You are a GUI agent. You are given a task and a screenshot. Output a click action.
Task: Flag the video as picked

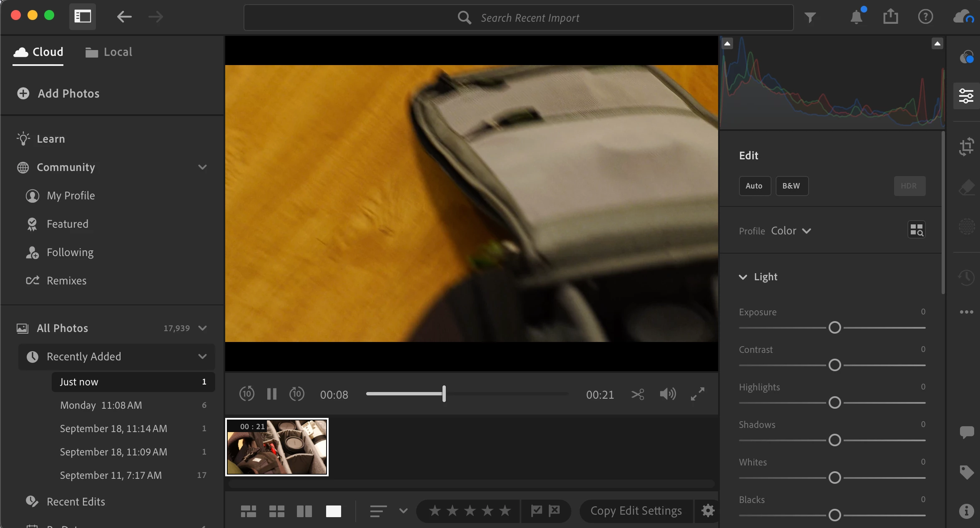tap(536, 510)
